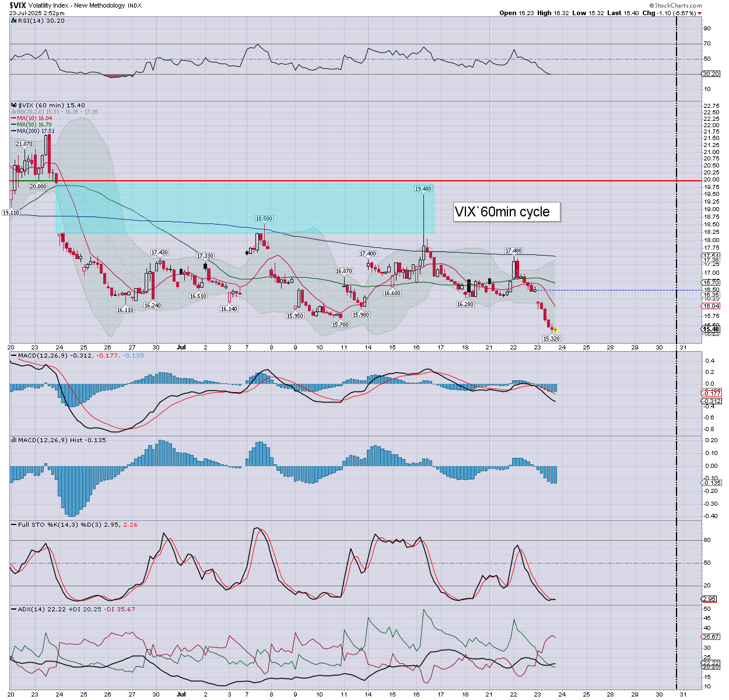
Task: Click the 15.320 low price label
Action: tap(551, 338)
